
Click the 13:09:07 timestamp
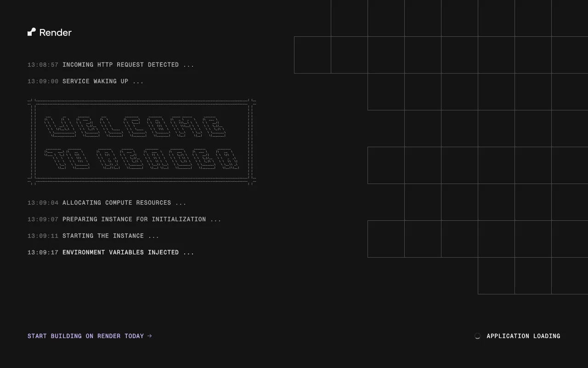43,219
